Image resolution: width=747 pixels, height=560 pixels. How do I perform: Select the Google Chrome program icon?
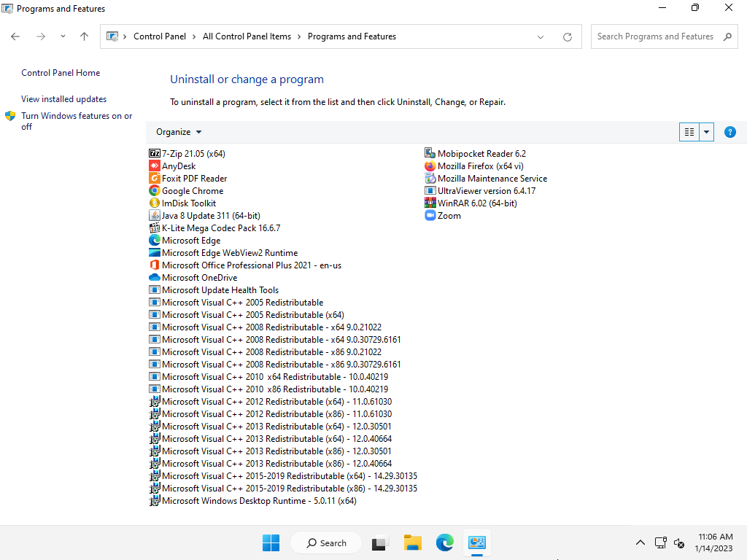155,191
